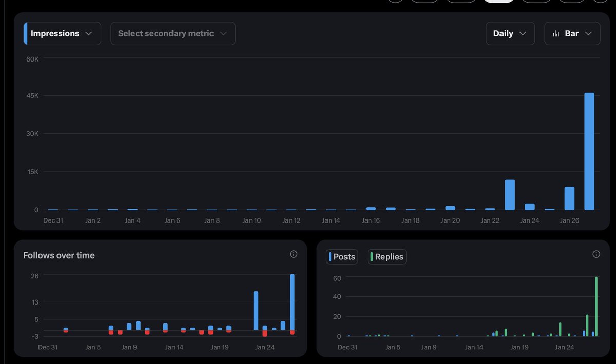Expand the Bar selector chevron
The image size is (616, 364).
tap(588, 33)
